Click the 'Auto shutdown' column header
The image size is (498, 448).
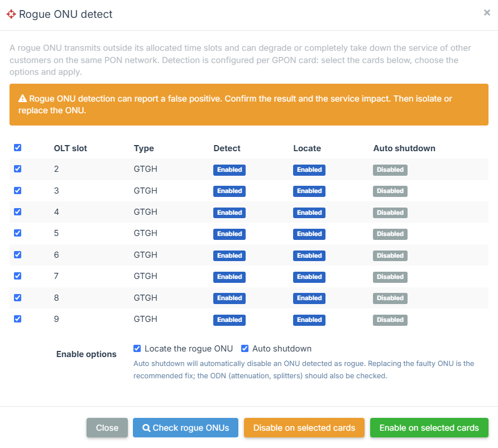tap(404, 148)
